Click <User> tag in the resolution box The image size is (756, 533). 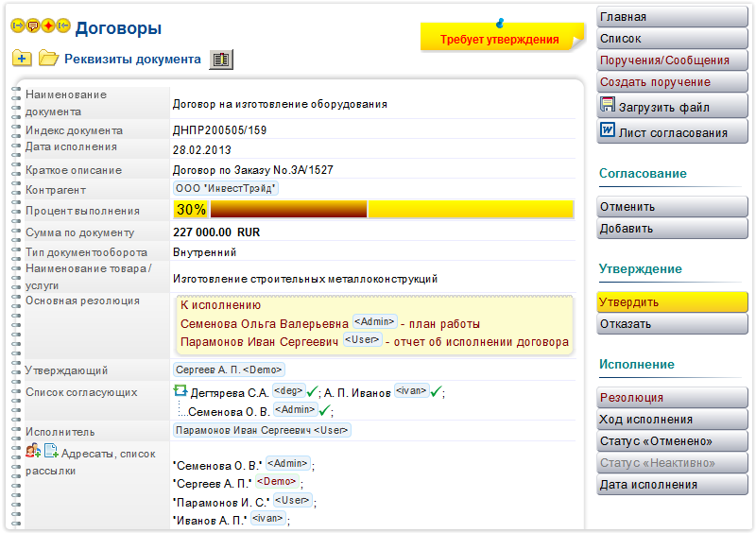click(362, 339)
